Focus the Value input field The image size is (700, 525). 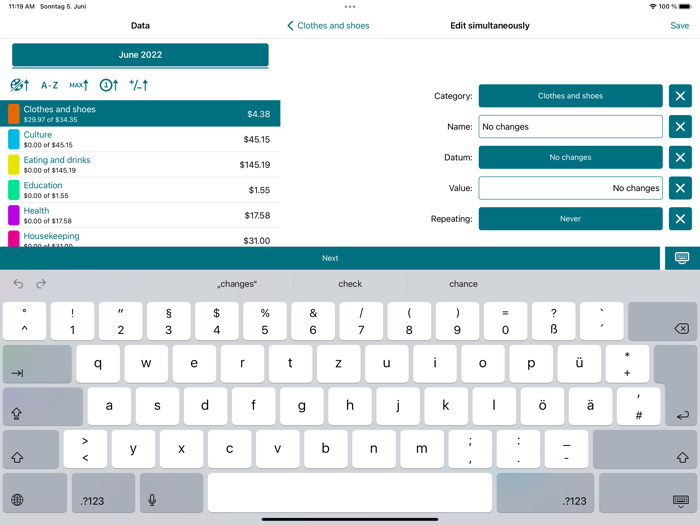pyautogui.click(x=571, y=188)
